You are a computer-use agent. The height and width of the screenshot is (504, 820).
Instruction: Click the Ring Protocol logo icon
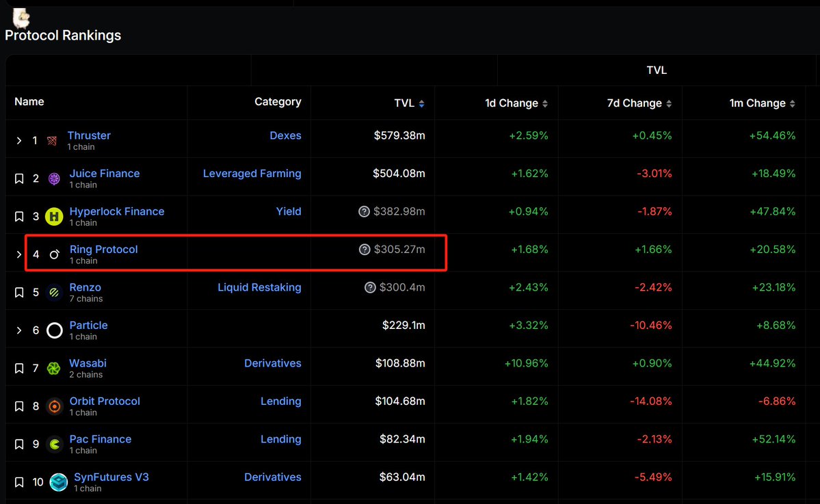pos(55,254)
